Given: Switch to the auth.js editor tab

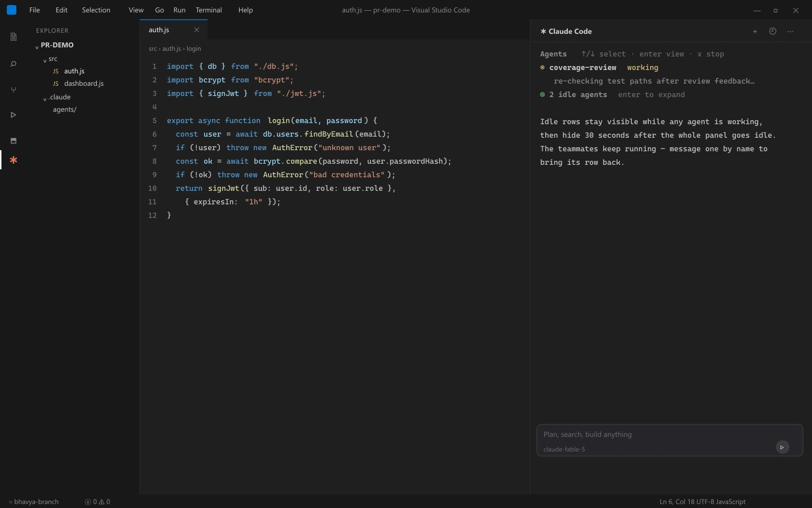Looking at the screenshot, I should tap(174, 30).
